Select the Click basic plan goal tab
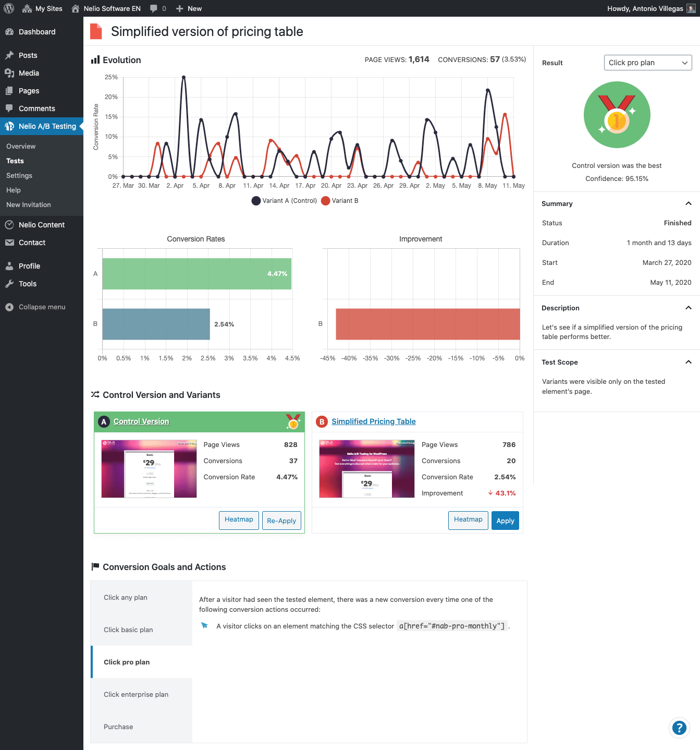The width and height of the screenshot is (700, 750). (142, 630)
